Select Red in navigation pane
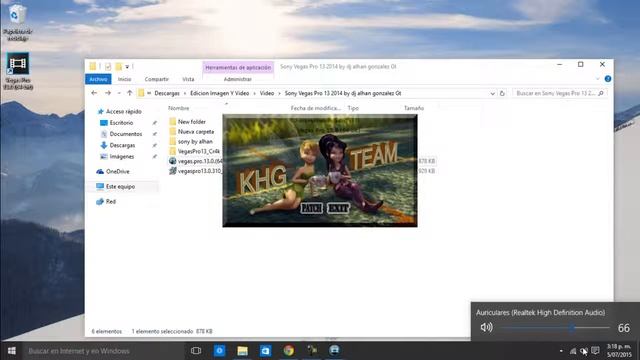Screen dimensions: 640x360 (x=106, y=202)
